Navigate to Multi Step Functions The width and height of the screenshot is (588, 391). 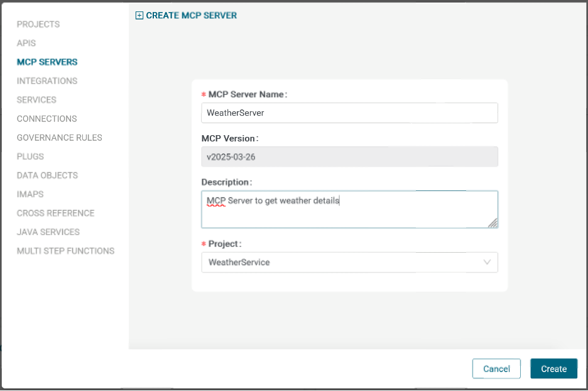pos(65,251)
